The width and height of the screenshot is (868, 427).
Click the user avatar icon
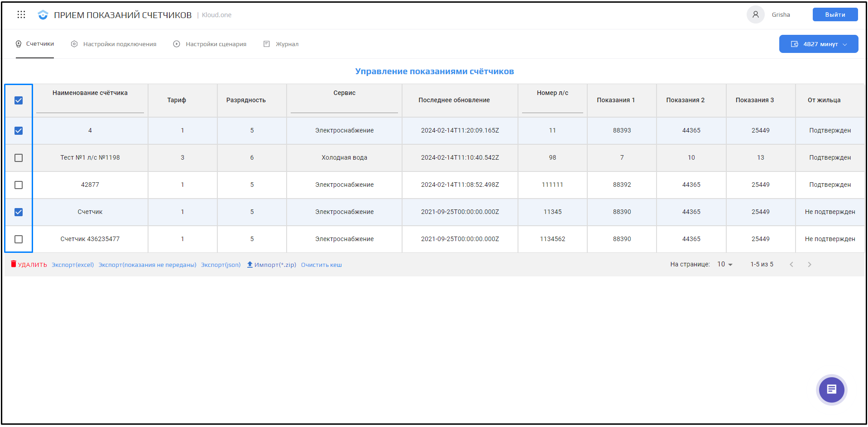tap(755, 14)
